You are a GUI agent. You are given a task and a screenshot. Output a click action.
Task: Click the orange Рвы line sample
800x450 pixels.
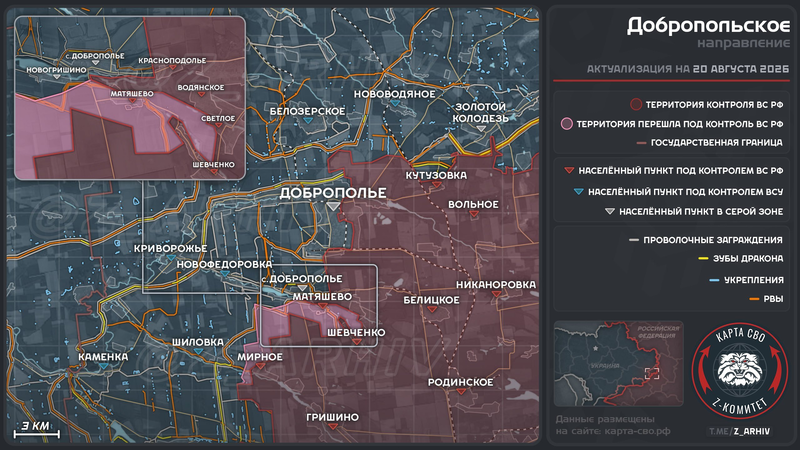pyautogui.click(x=754, y=299)
